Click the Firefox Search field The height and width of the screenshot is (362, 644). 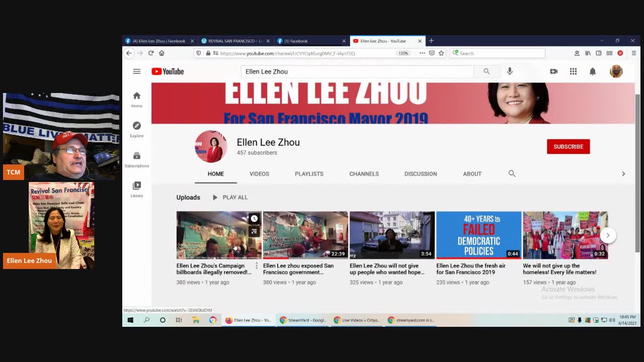click(497, 53)
